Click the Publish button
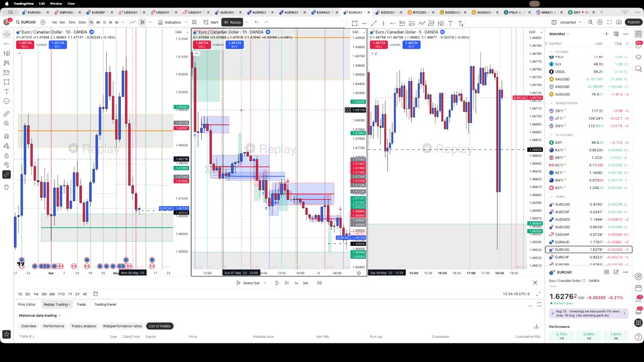Viewport: 644px width, 362px height. click(x=633, y=22)
